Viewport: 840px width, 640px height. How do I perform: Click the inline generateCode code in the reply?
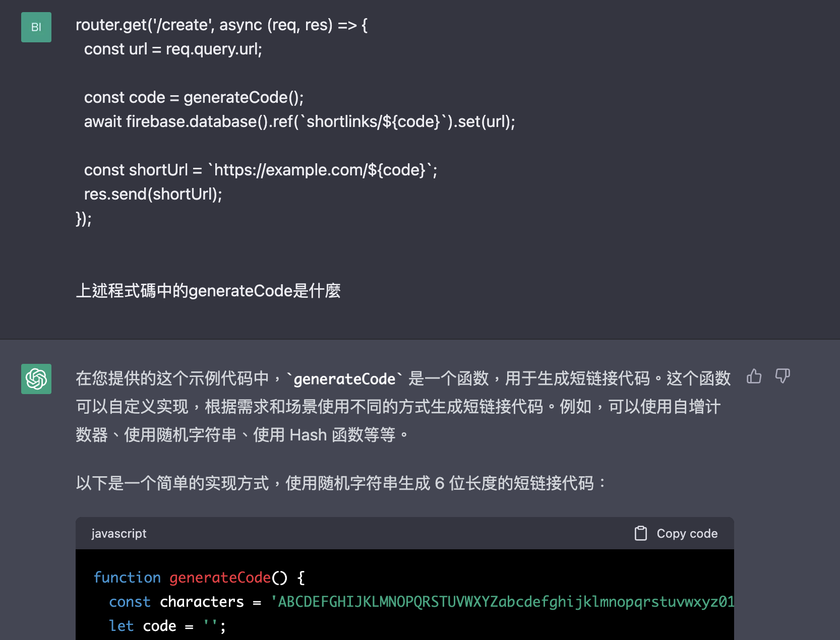tap(344, 379)
